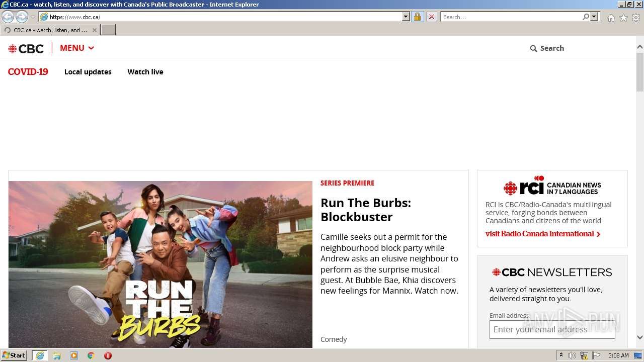Click the RCI Canadian News logo
Screen dimensions: 644x362
pos(552,186)
